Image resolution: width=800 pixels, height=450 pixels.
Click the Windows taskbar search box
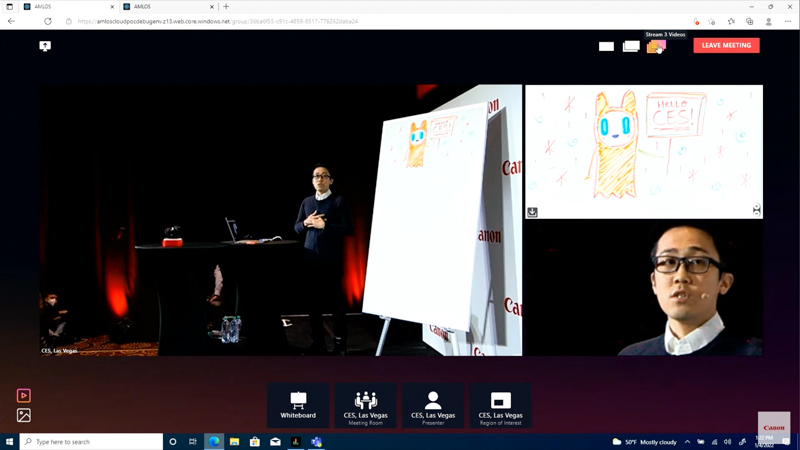pyautogui.click(x=91, y=442)
